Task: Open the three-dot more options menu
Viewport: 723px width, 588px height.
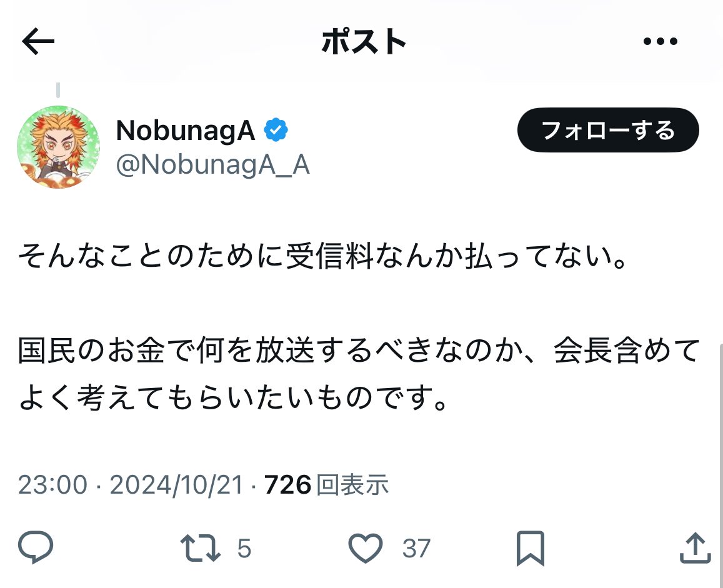Action: pos(661,41)
